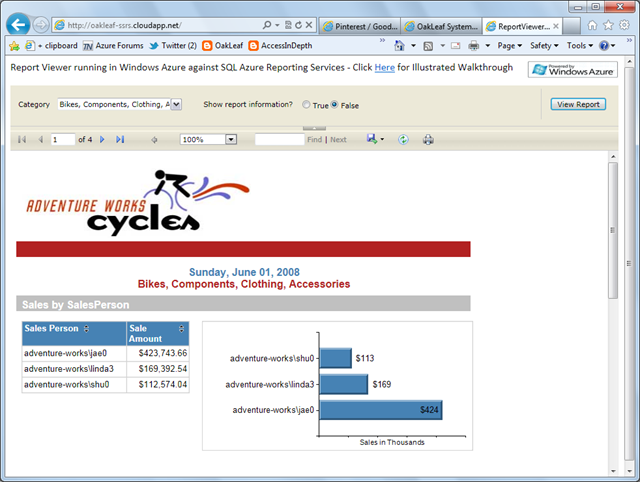Open the Page menu dropdown

point(509,46)
